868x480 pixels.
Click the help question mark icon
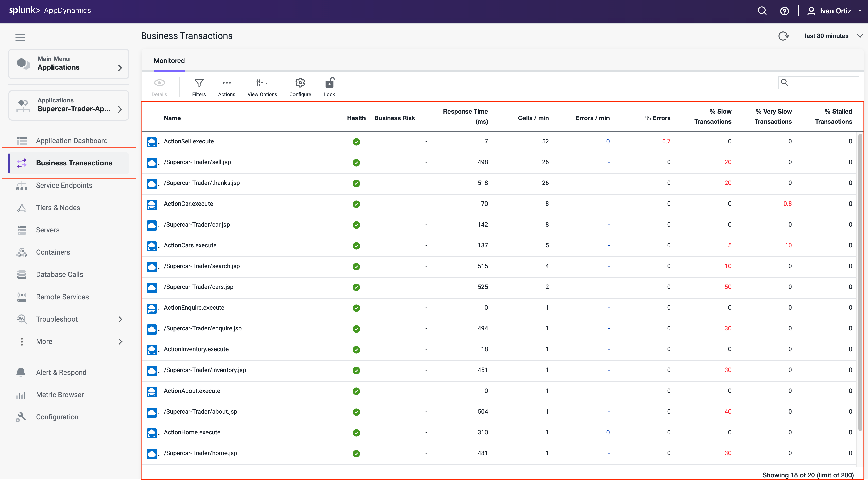point(784,11)
